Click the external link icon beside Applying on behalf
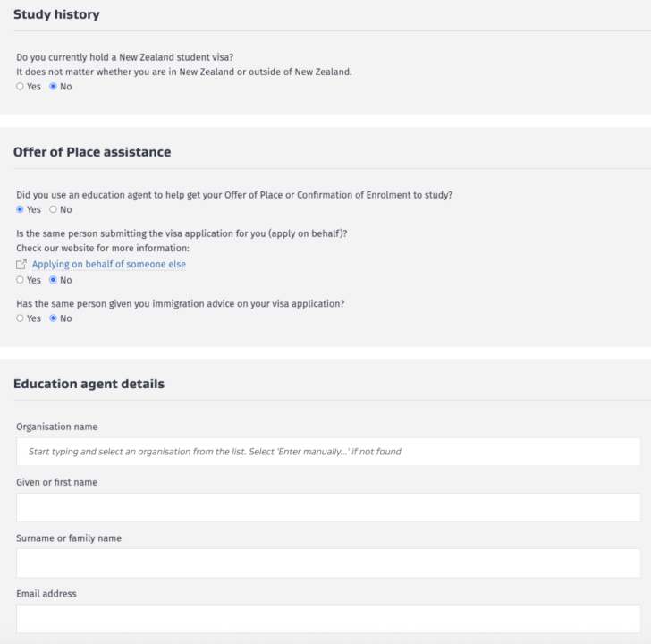This screenshot has height=644, width=651. [x=22, y=265]
